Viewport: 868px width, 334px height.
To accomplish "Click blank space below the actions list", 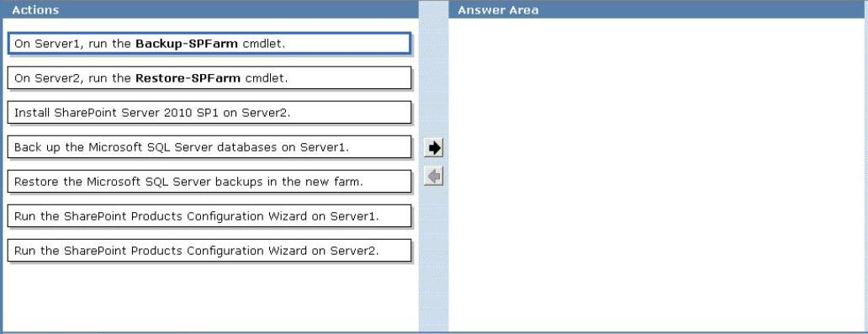I will tap(209, 296).
